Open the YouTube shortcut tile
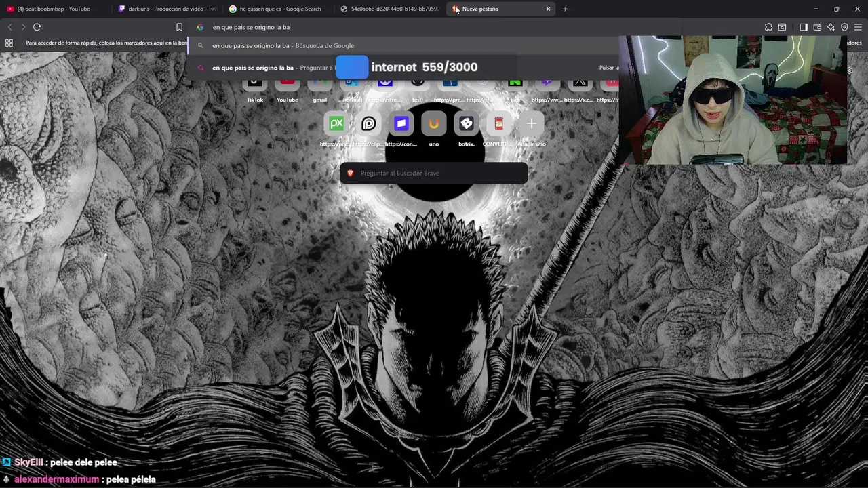Image resolution: width=868 pixels, height=488 pixels. click(288, 89)
